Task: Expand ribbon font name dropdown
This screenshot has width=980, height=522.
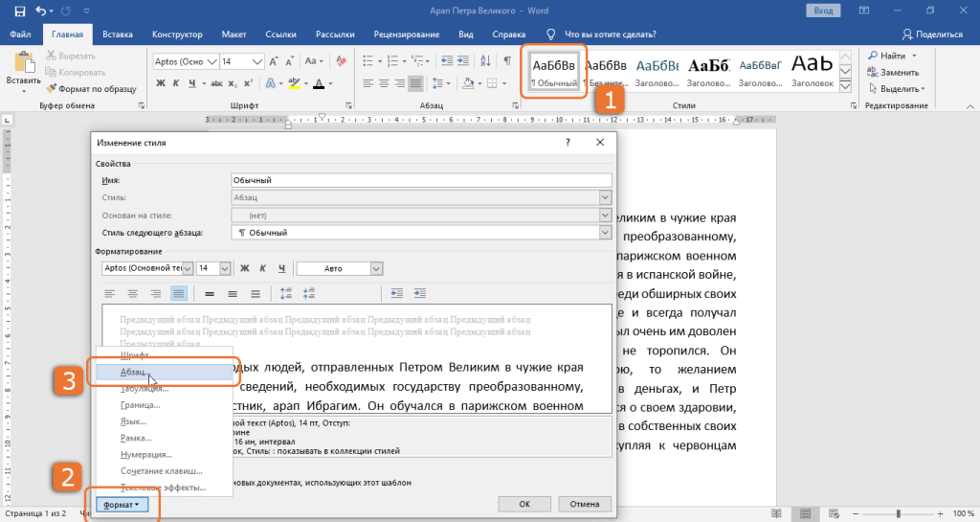Action: pos(212,61)
